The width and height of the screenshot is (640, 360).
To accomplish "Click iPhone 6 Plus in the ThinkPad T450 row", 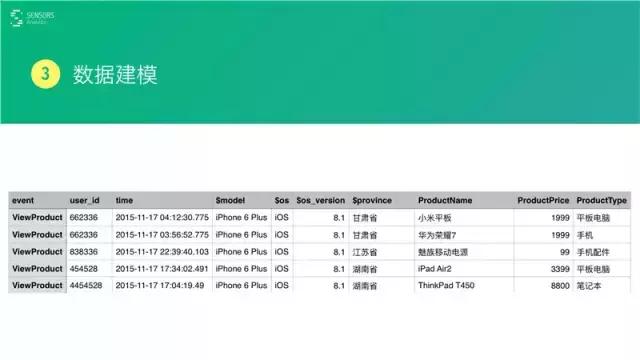I will pyautogui.click(x=241, y=285).
